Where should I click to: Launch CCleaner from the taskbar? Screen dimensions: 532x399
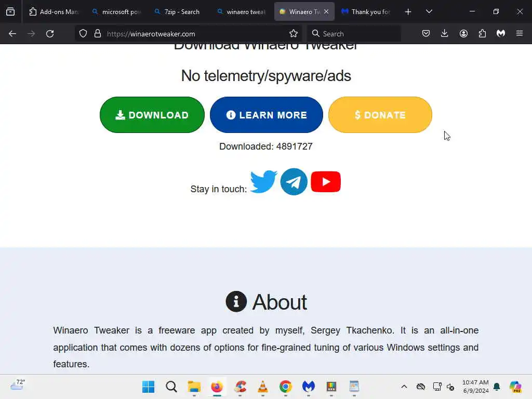(240, 387)
